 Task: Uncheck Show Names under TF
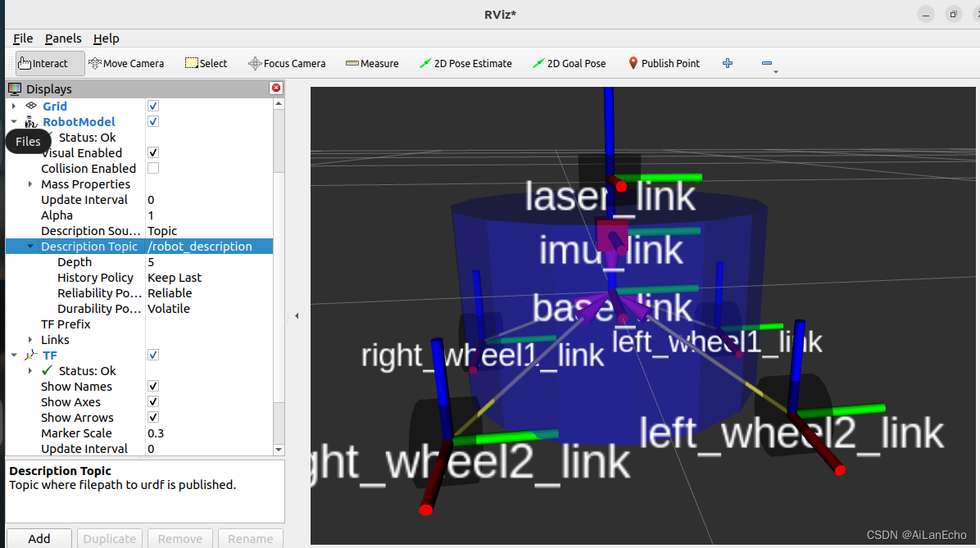[153, 386]
